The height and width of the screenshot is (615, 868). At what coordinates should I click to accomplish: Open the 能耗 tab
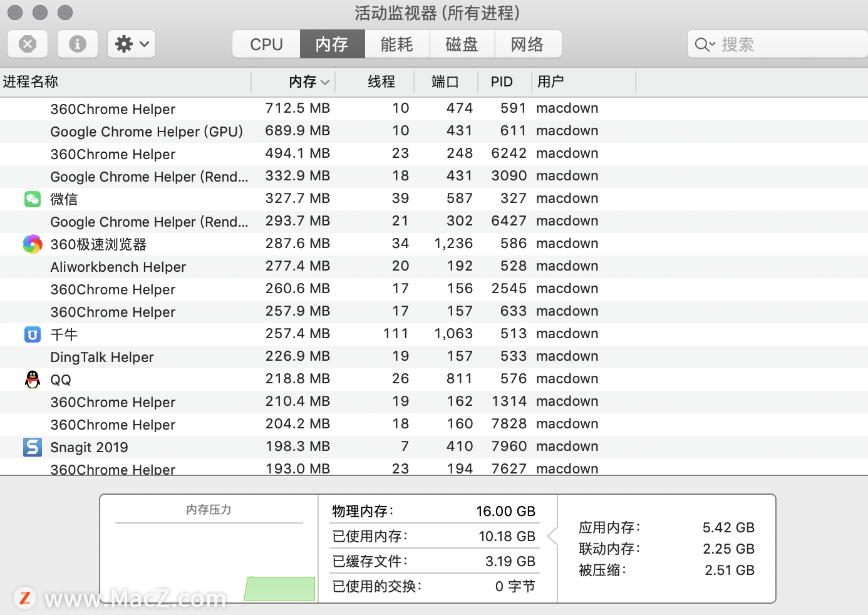pyautogui.click(x=397, y=44)
